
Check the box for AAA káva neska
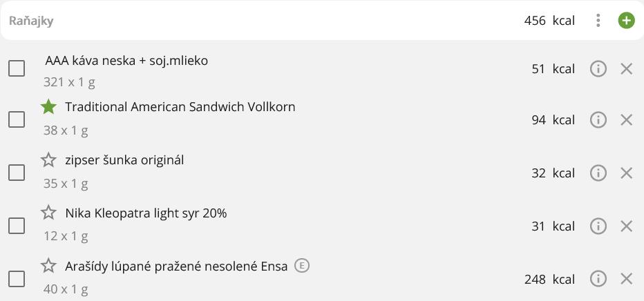17,69
